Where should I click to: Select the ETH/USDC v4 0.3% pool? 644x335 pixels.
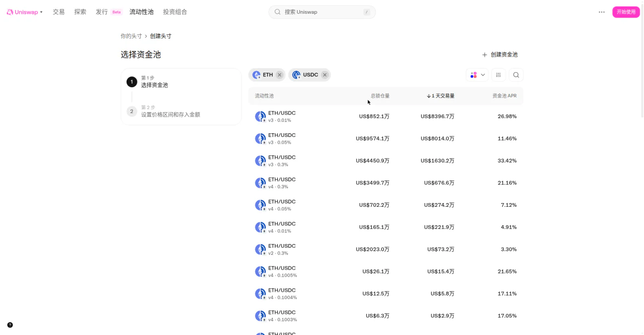point(386,183)
